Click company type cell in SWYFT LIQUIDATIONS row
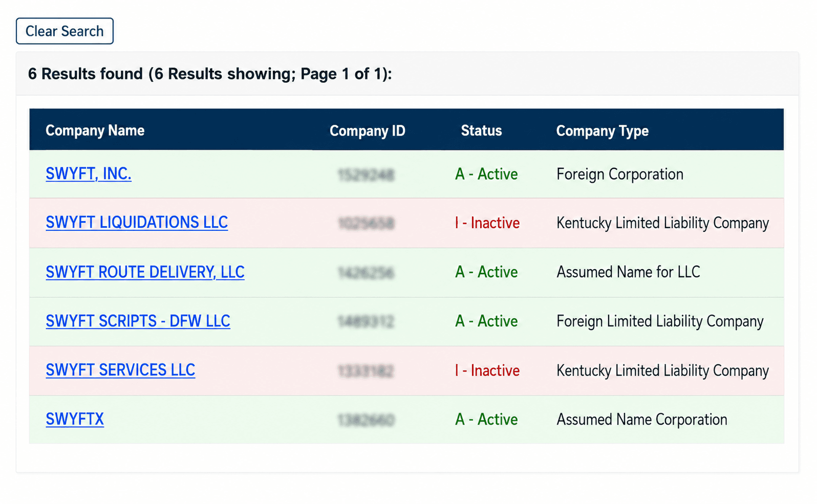The image size is (817, 504). click(663, 223)
